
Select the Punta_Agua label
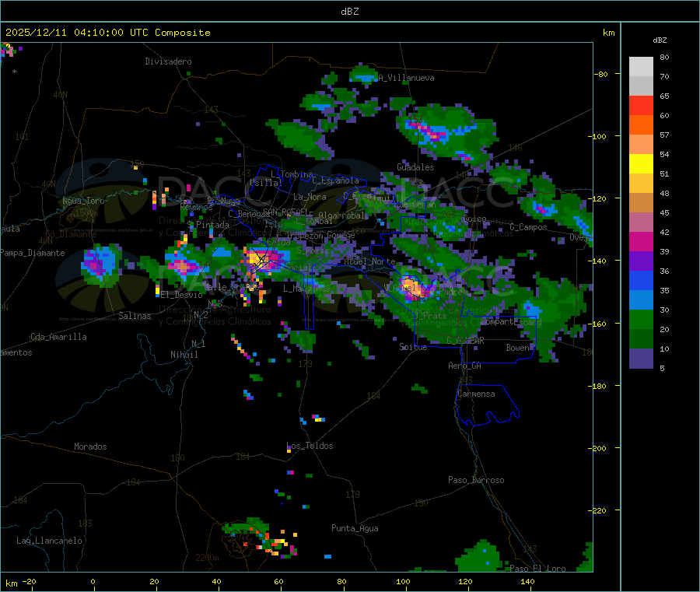tap(355, 529)
